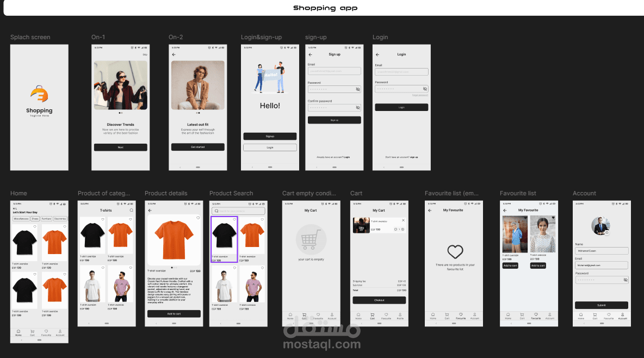Screen dimensions: 644x358
Task: Click Get started on the On-2 screen
Action: click(197, 147)
